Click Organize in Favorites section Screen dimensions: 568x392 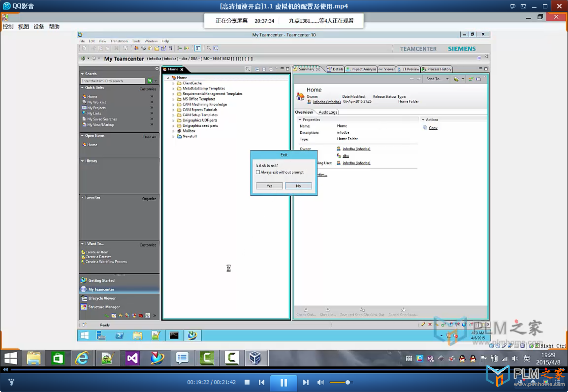(149, 199)
